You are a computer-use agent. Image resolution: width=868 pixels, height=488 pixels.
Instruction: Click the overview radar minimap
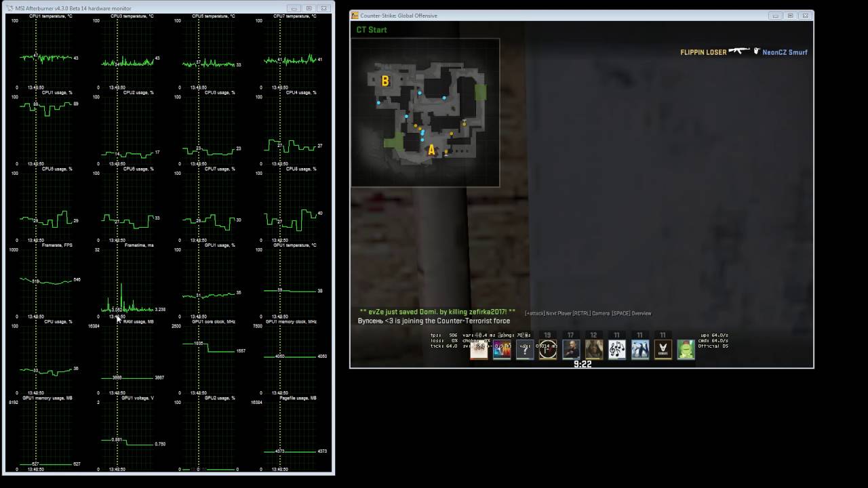click(425, 113)
